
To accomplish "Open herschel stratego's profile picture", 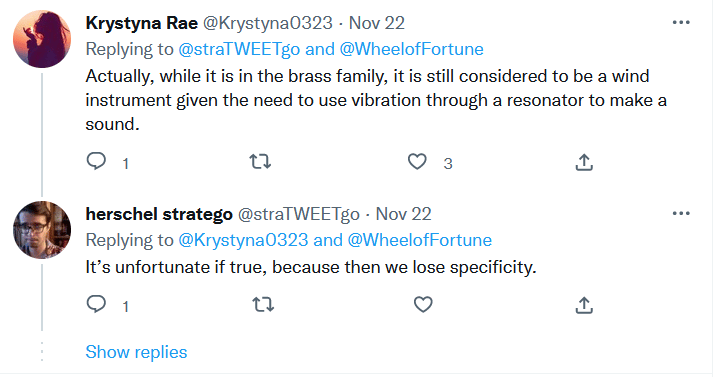I will coord(42,230).
